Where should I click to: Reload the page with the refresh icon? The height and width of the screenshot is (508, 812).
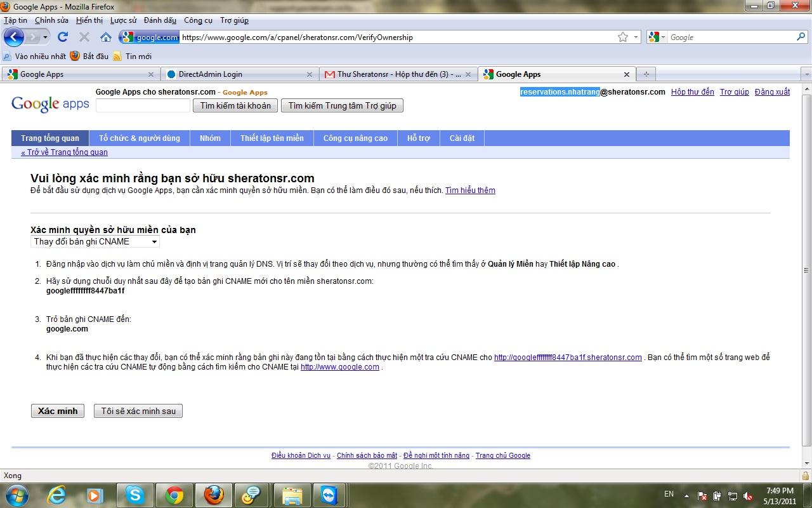tap(63, 37)
